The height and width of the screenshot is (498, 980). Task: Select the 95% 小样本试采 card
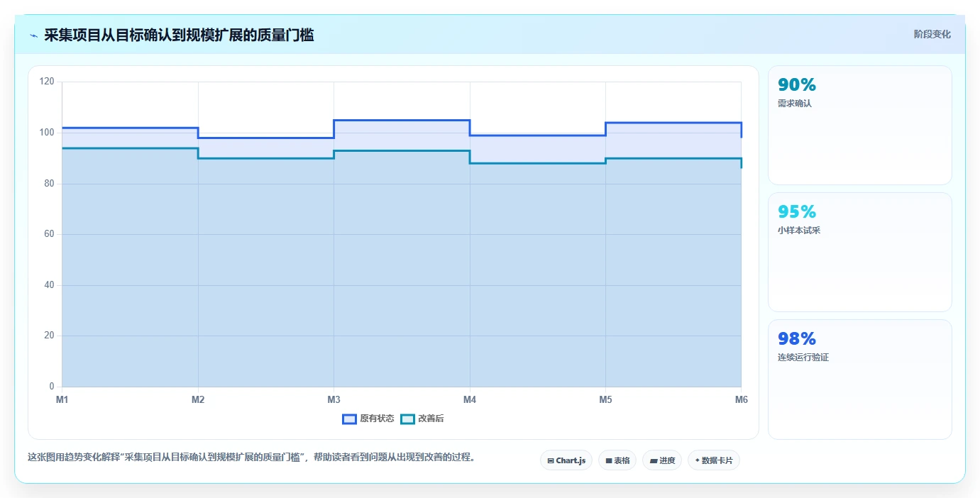pyautogui.click(x=859, y=252)
